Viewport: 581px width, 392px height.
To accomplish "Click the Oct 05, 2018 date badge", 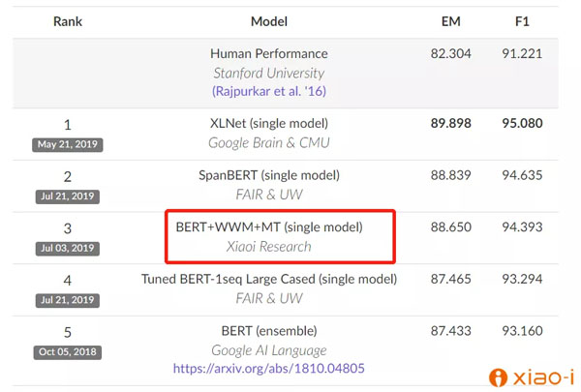I will tap(68, 351).
